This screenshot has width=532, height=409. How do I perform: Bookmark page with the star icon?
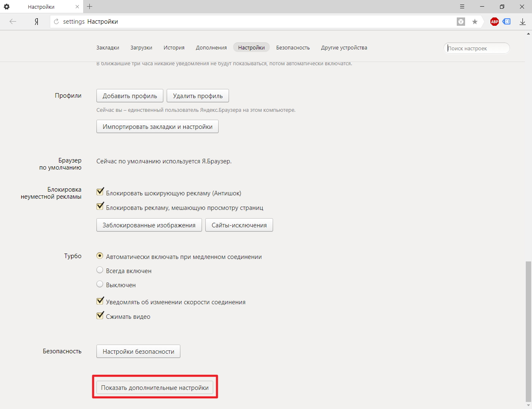point(475,22)
